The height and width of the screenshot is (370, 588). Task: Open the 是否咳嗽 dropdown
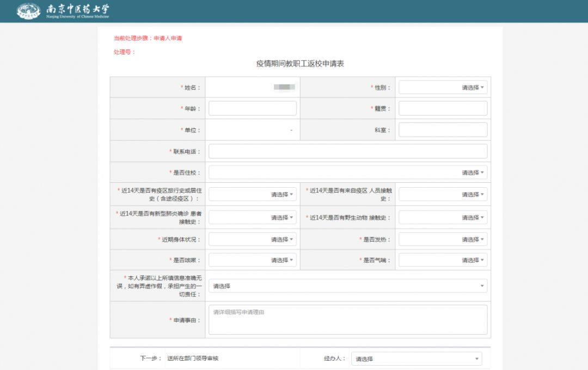[253, 260]
